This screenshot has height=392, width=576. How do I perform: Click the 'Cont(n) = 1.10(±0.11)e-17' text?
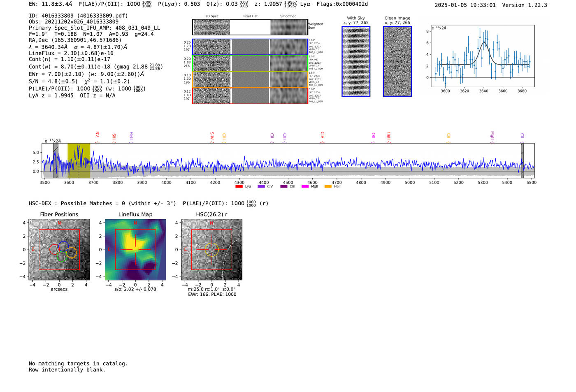(70, 59)
